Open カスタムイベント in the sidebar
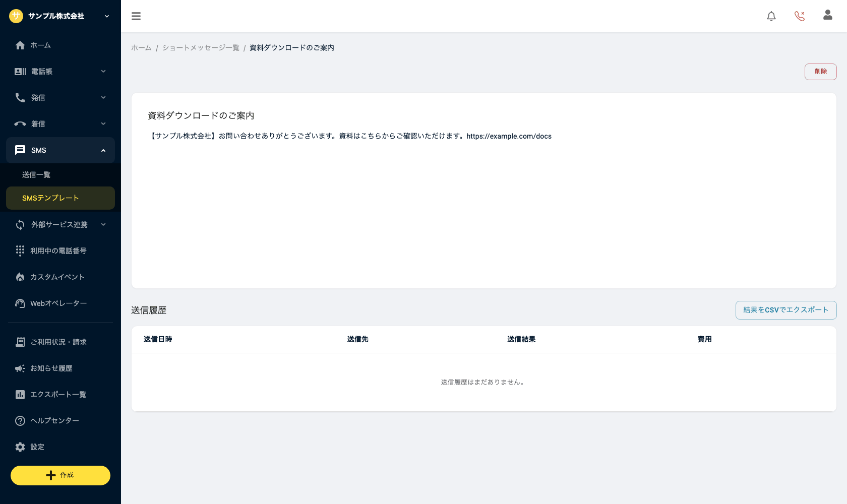The width and height of the screenshot is (847, 504). click(x=60, y=277)
